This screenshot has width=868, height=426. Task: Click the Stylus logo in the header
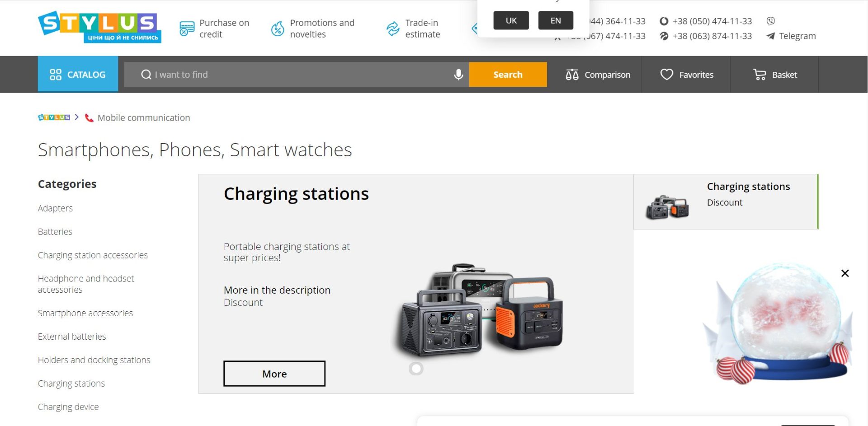pos(99,27)
